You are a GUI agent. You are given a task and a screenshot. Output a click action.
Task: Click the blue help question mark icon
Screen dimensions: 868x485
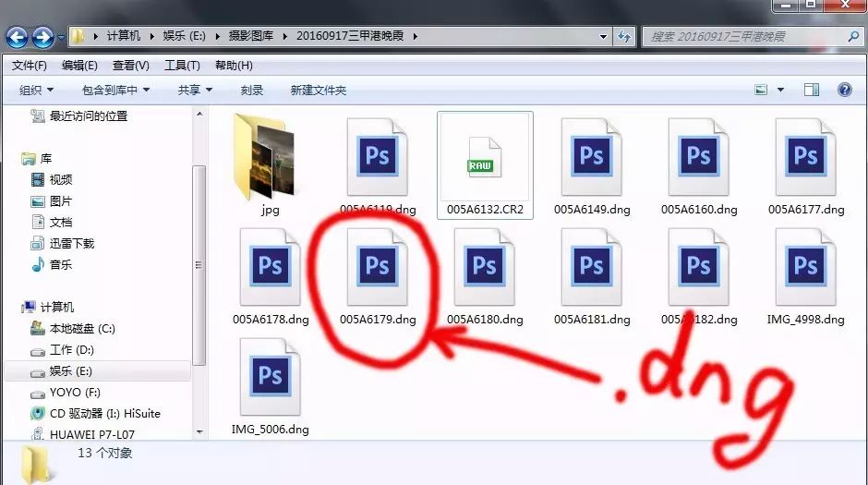(845, 89)
